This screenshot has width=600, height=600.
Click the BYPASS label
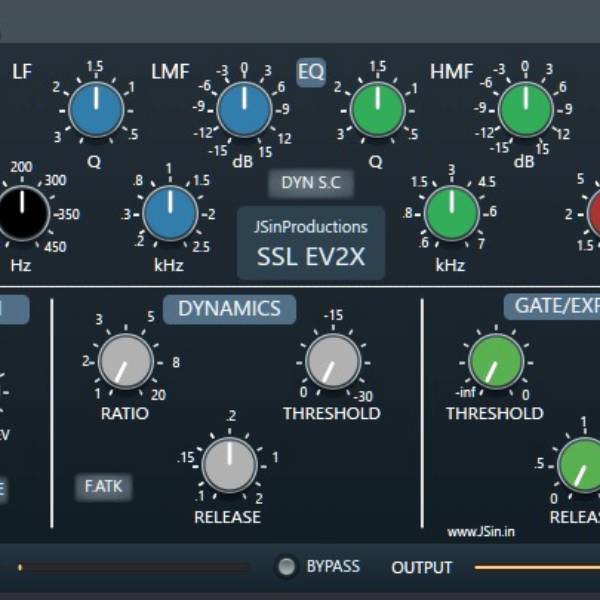(x=333, y=567)
